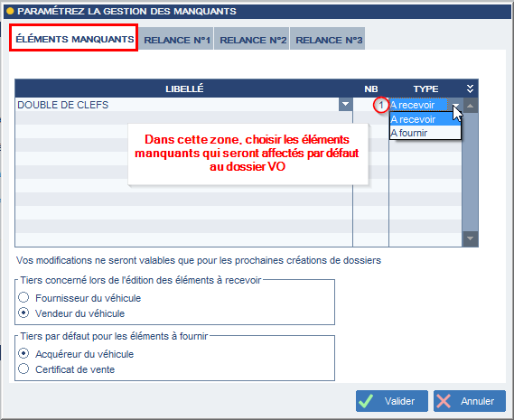This screenshot has height=420, width=514.
Task: Click the NB column header
Action: coord(370,89)
